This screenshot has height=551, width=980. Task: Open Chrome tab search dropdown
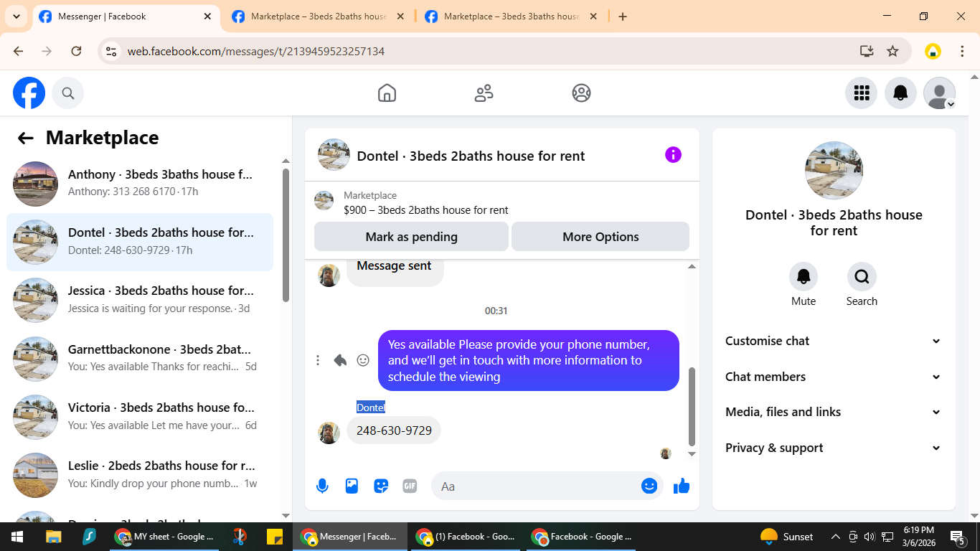tap(16, 17)
